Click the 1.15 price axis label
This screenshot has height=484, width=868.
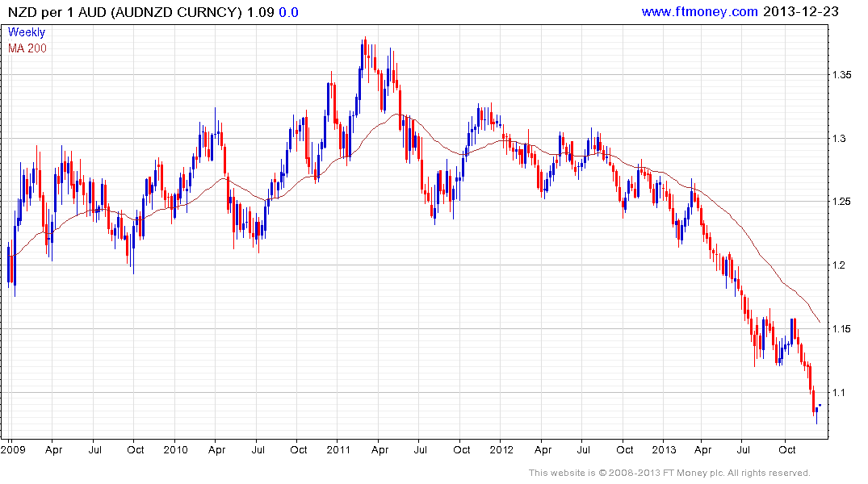pyautogui.click(x=841, y=329)
